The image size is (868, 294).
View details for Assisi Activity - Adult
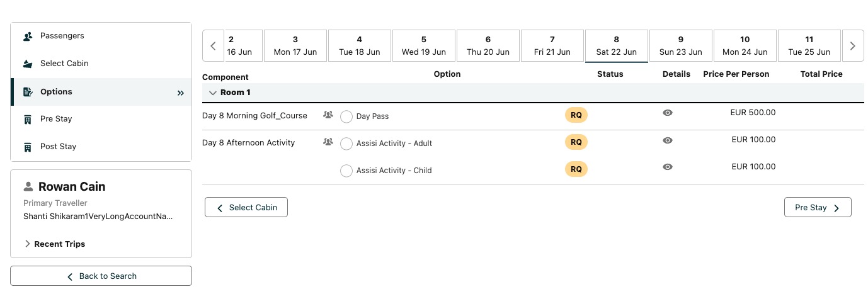tap(668, 140)
